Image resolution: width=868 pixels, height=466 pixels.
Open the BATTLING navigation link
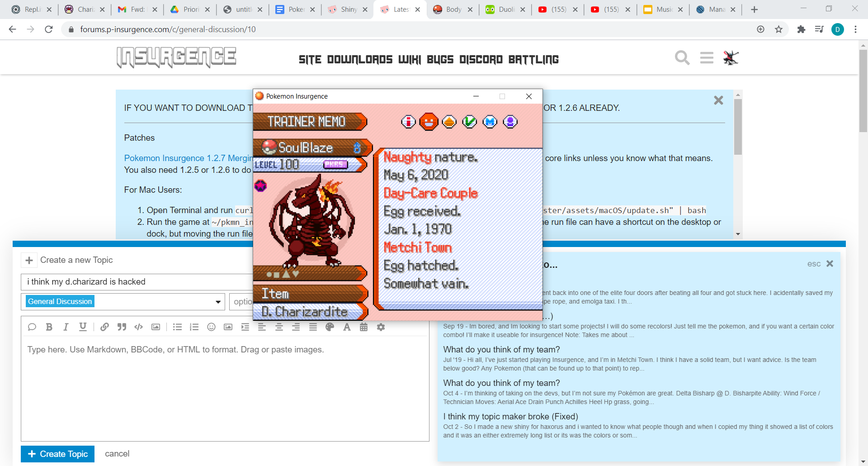(x=533, y=60)
